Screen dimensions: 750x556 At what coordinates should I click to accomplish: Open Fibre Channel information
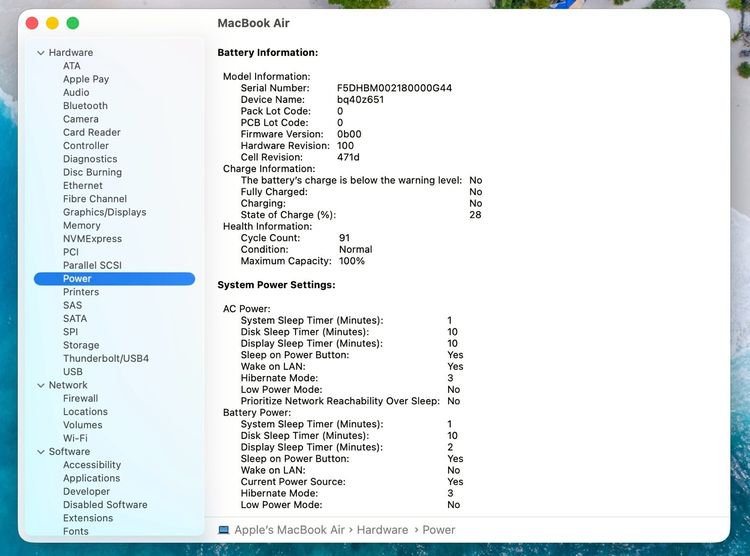click(x=95, y=199)
